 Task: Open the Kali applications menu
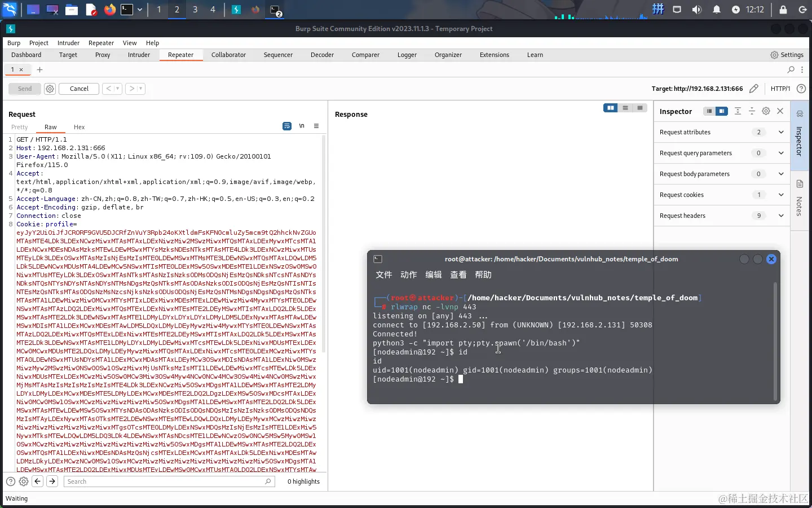[10, 10]
